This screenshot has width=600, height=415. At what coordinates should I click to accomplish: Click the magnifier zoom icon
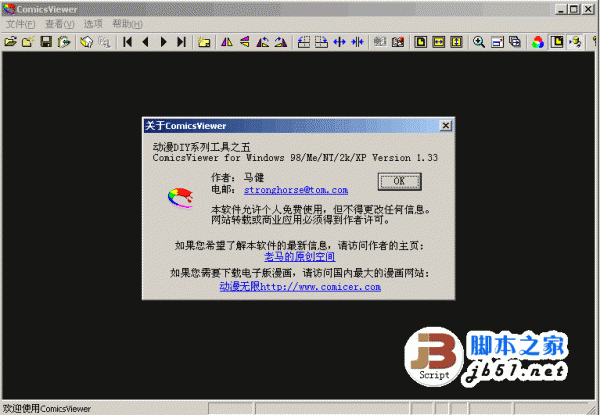tap(479, 42)
